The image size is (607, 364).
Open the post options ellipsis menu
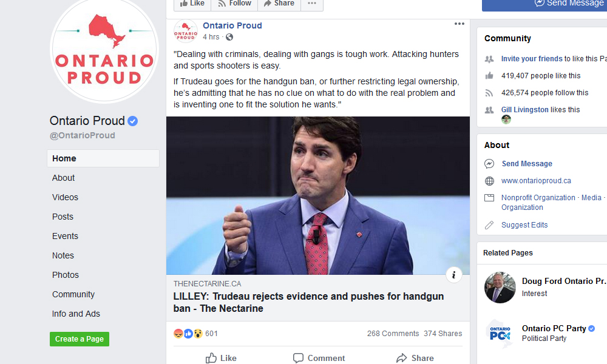459,24
